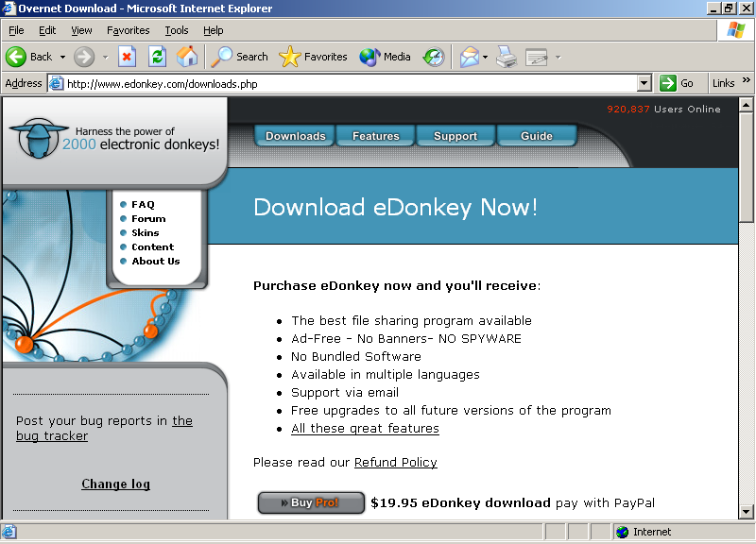This screenshot has height=544, width=756.
Task: Click the IE icon in the title bar
Action: point(9,8)
